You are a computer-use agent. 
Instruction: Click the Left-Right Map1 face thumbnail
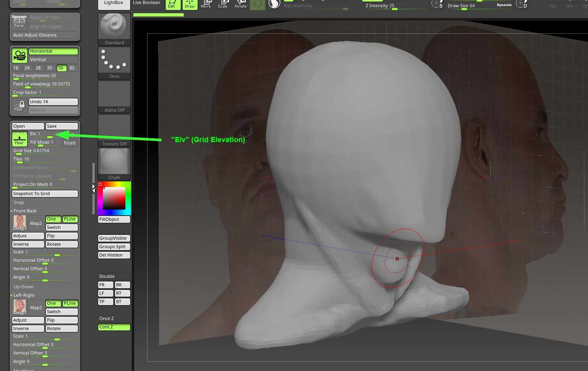[20, 306]
